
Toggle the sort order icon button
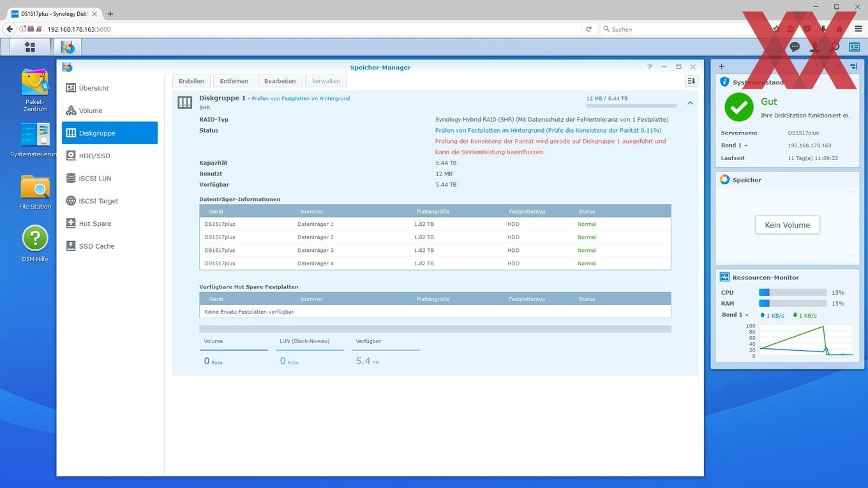pyautogui.click(x=691, y=81)
